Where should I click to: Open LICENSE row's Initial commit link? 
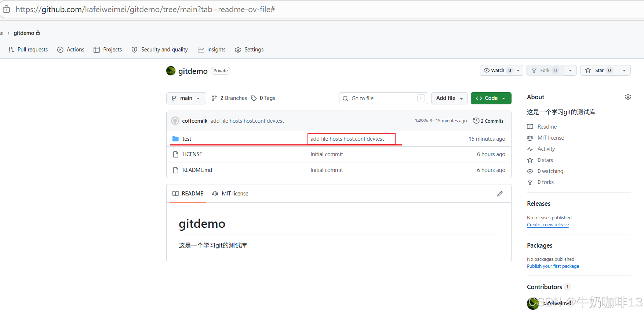click(x=327, y=154)
